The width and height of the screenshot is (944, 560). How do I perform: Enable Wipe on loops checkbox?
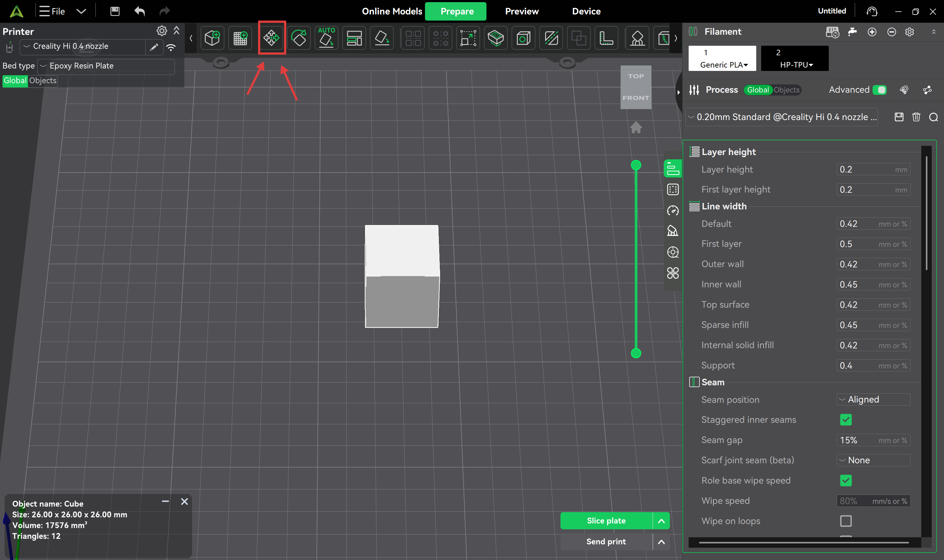click(x=846, y=521)
